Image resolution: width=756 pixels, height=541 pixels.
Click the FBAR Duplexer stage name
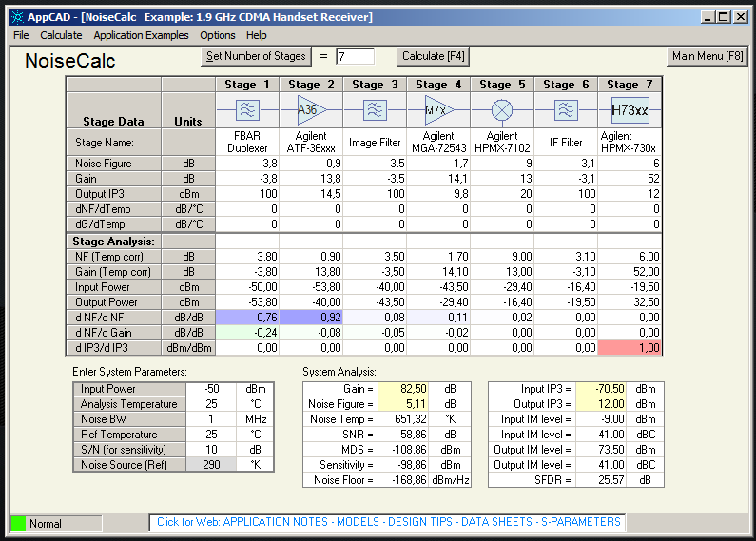pyautogui.click(x=247, y=143)
